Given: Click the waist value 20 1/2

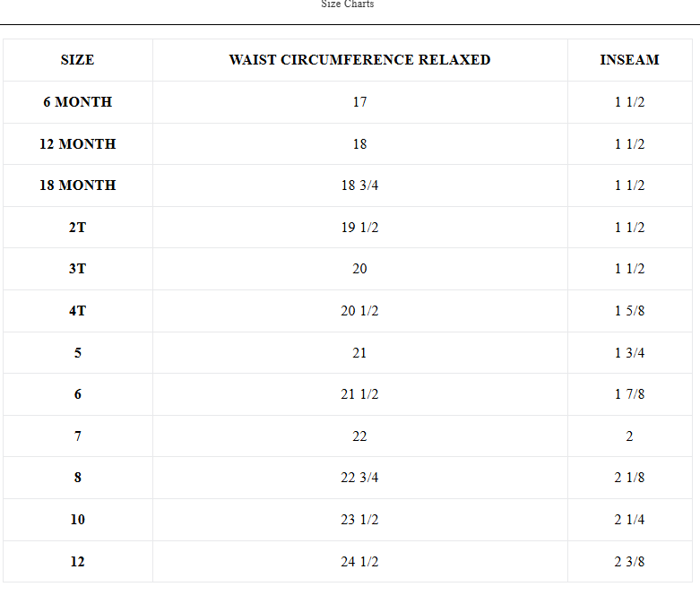Looking at the screenshot, I should point(359,311).
